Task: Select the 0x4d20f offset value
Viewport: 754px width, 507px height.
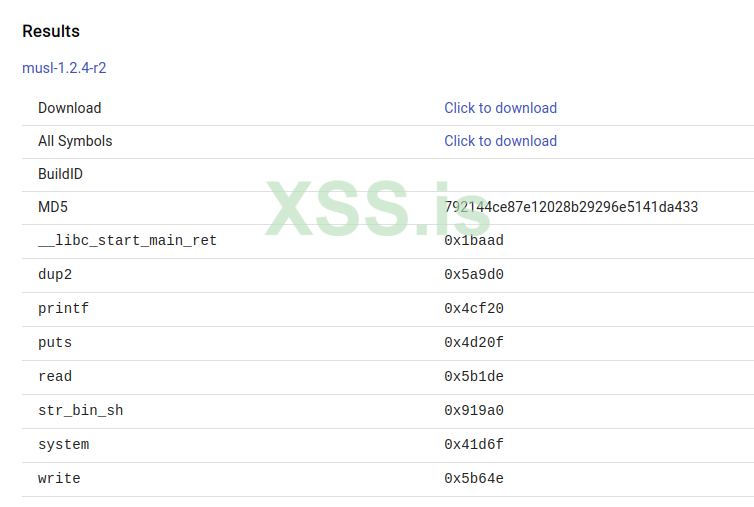Action: click(474, 342)
